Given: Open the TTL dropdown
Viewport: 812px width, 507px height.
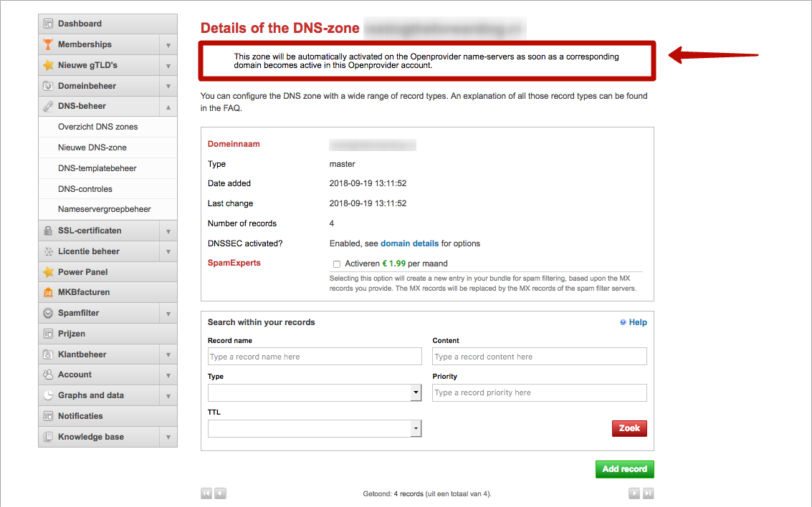Looking at the screenshot, I should click(x=315, y=428).
